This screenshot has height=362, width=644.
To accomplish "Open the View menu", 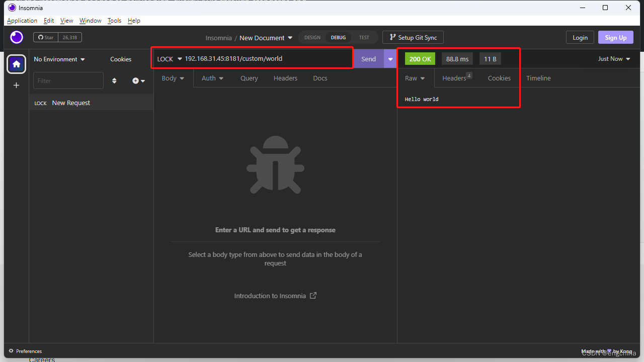I will click(x=67, y=21).
